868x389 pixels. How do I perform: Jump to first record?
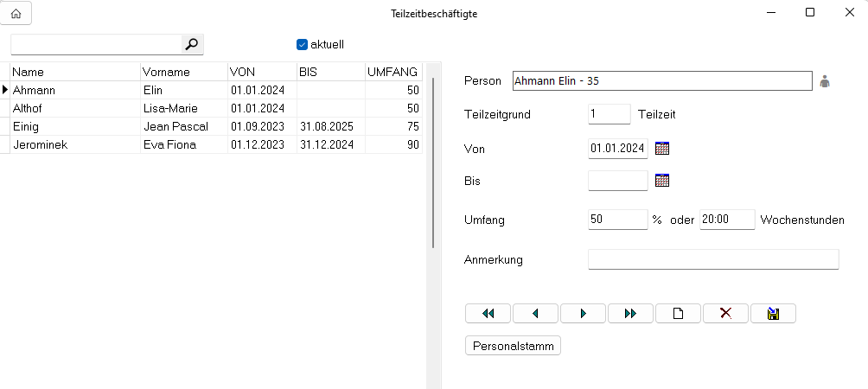[488, 313]
